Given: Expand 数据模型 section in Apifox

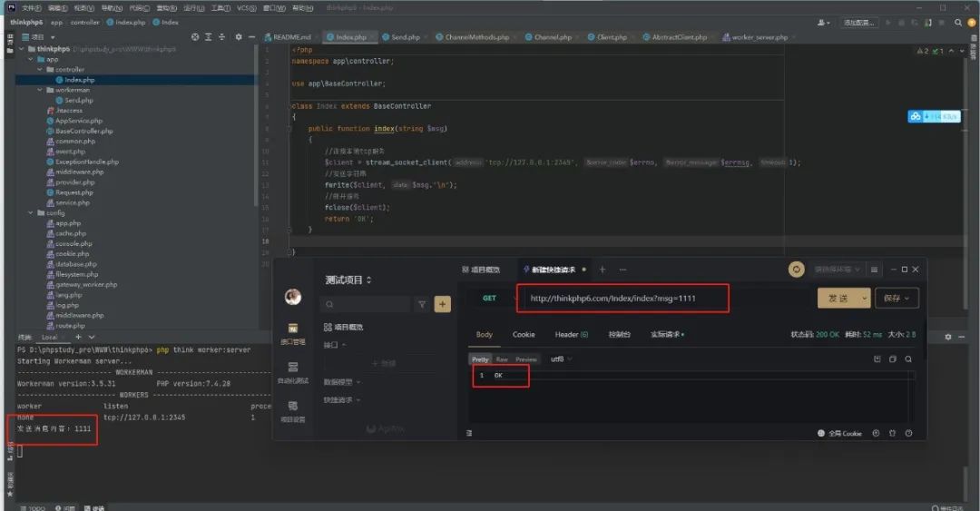Looking at the screenshot, I should pos(342,381).
